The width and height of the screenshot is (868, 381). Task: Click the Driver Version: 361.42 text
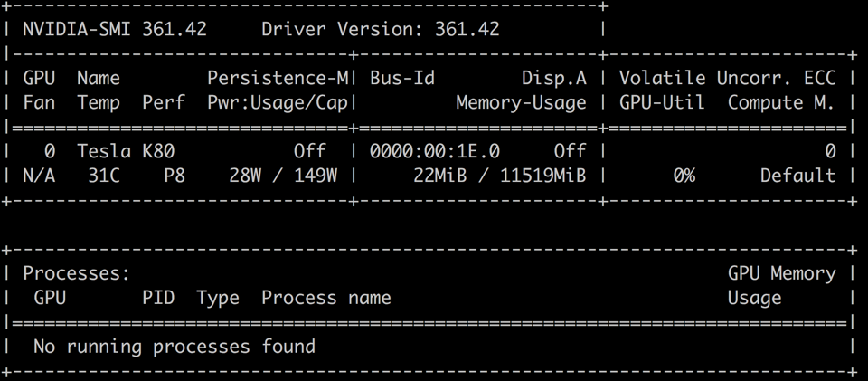point(380,29)
